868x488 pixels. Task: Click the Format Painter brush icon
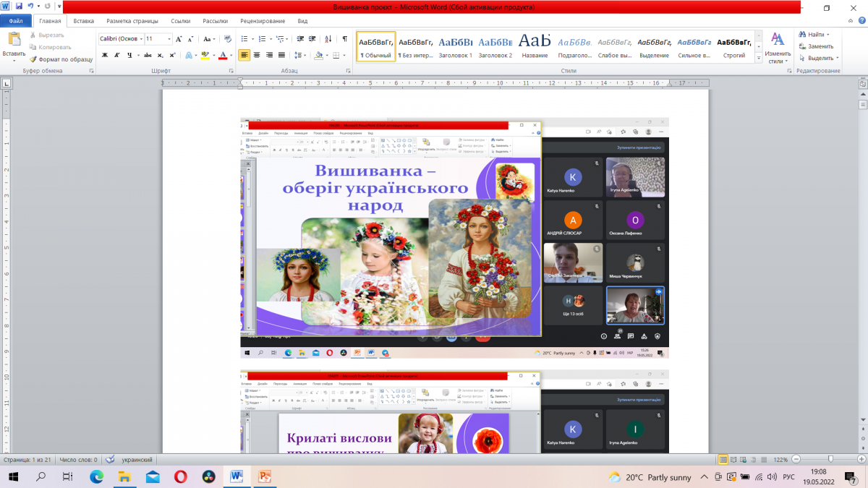[x=33, y=59]
